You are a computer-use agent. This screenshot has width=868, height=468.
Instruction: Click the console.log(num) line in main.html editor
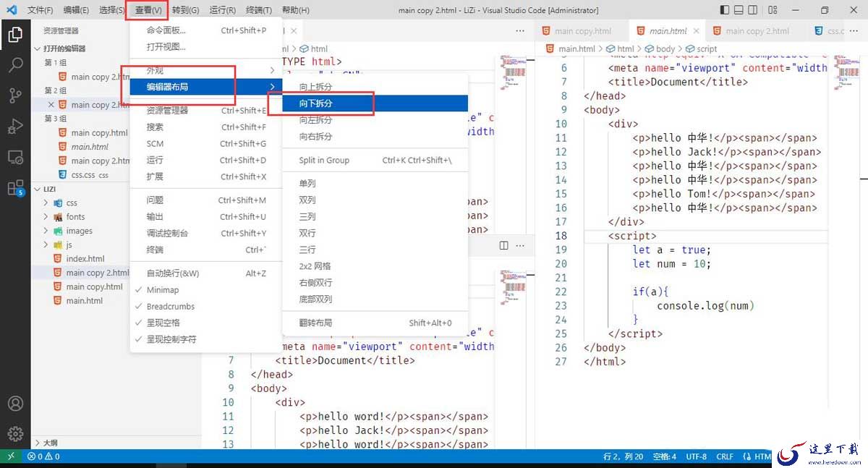(x=705, y=306)
